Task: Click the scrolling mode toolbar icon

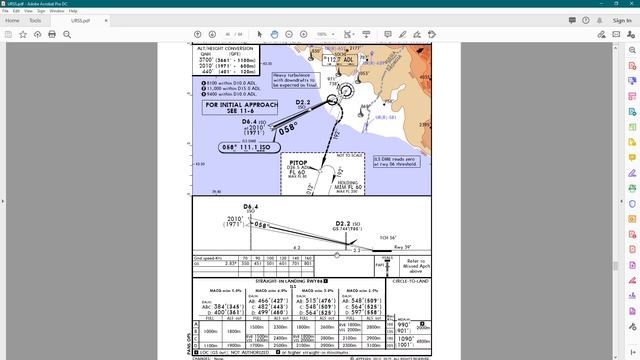Action: 366,34
